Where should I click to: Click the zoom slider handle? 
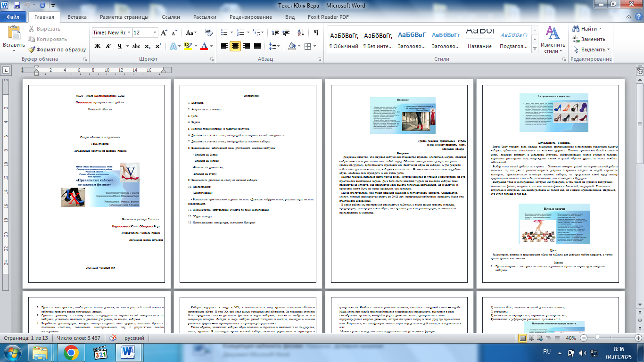click(597, 338)
